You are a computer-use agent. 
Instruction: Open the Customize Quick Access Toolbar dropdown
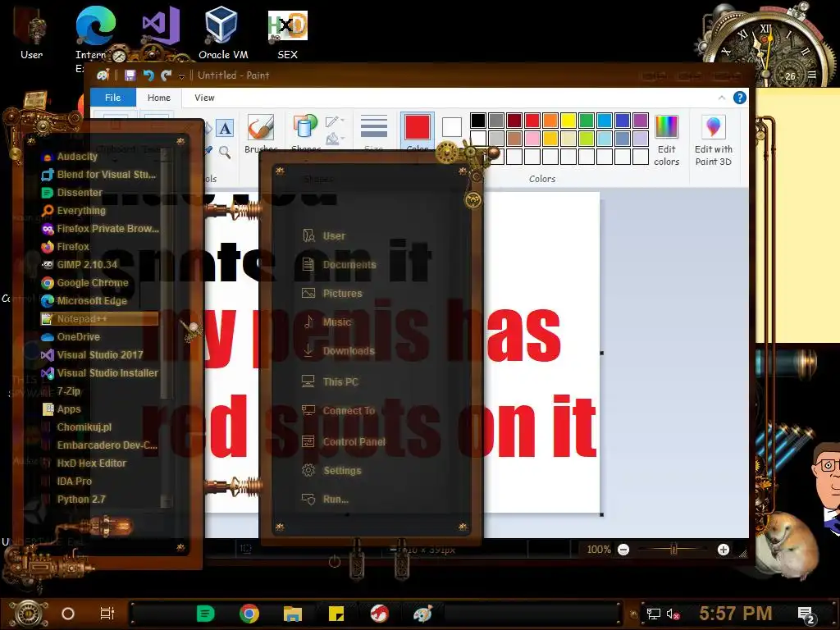(181, 76)
